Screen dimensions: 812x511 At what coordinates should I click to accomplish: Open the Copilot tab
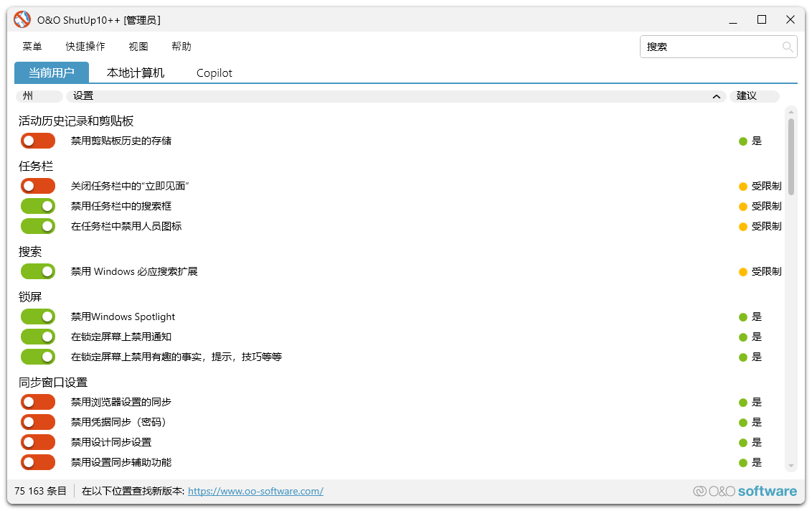[x=213, y=72]
